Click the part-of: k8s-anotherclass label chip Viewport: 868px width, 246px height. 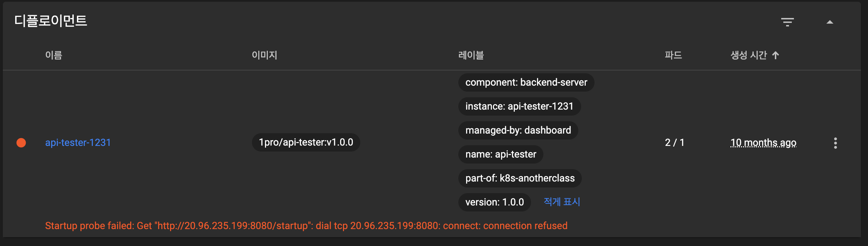pyautogui.click(x=520, y=178)
